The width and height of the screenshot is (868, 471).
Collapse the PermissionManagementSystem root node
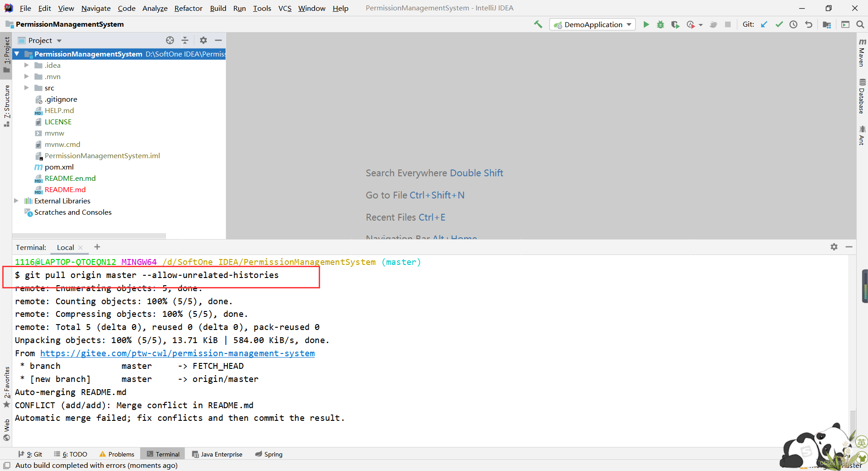coord(17,54)
